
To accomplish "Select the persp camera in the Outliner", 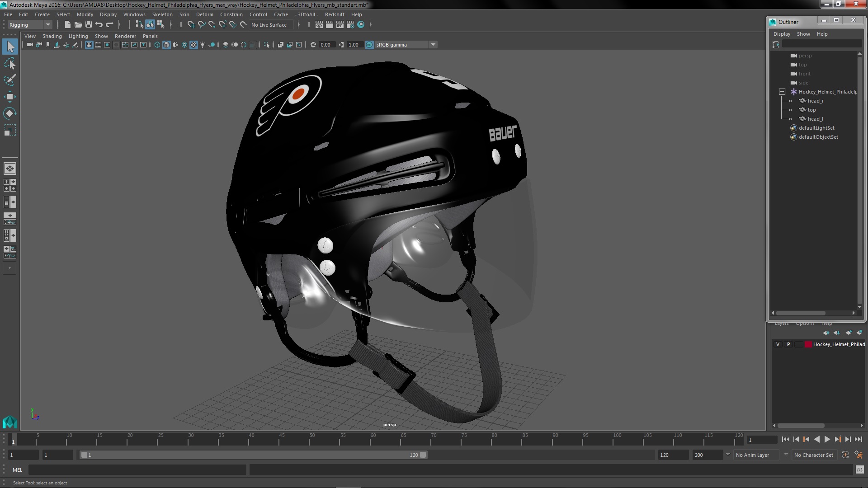I will tap(805, 56).
